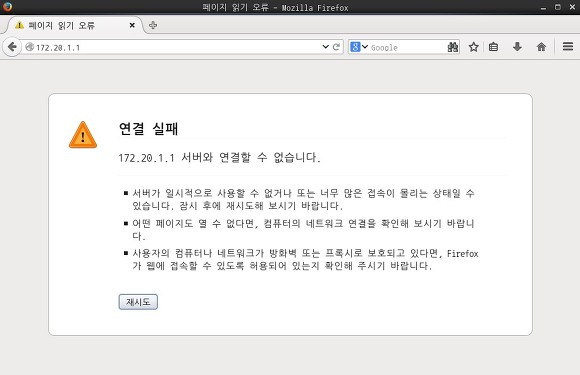Click the bullet starting with 어떤 페이지도

[303, 230]
